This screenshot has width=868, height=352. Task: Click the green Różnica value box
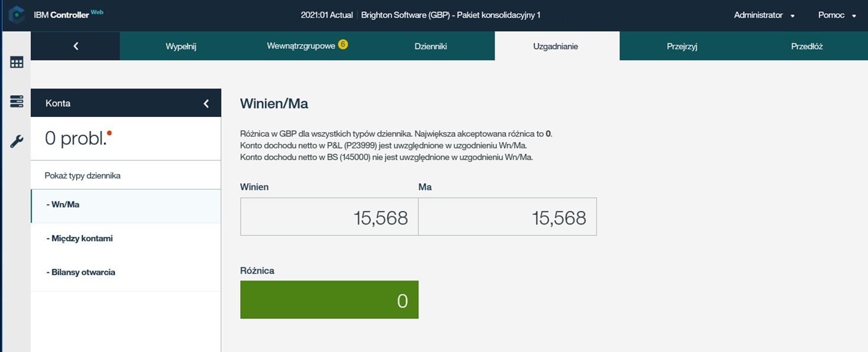click(x=329, y=300)
